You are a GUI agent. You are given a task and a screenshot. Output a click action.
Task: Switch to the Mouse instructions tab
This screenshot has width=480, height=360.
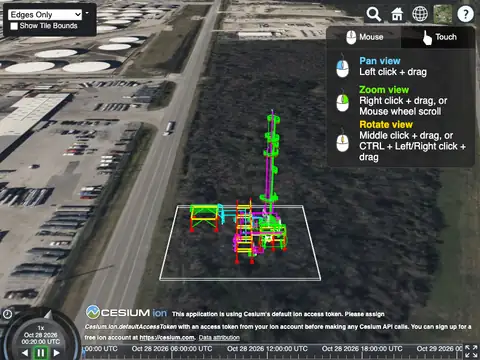click(364, 37)
